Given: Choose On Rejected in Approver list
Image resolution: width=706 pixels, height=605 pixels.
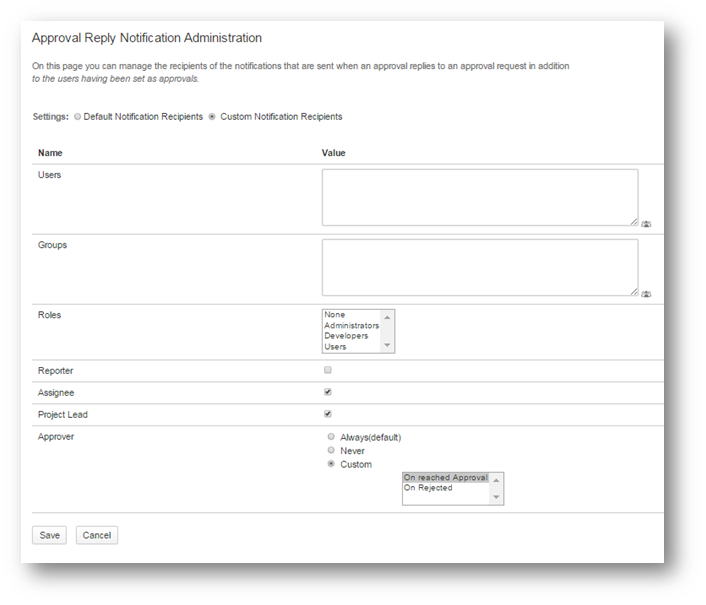Looking at the screenshot, I should tap(428, 488).
